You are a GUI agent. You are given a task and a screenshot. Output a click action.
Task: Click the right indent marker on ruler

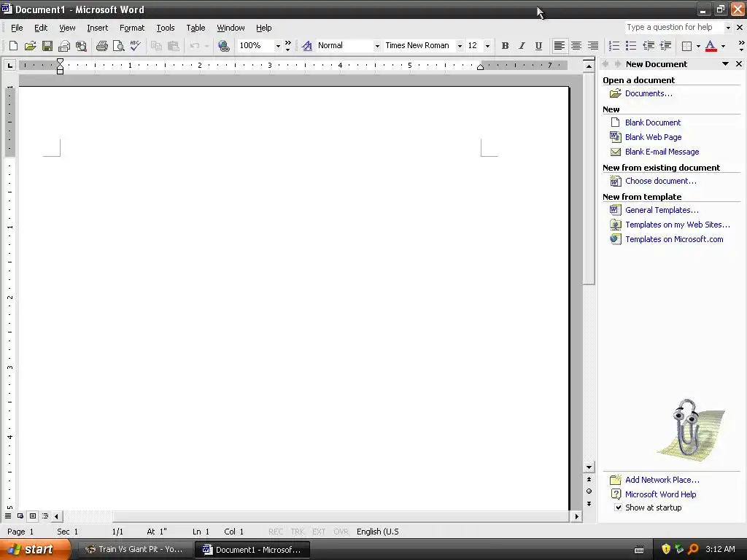click(480, 67)
